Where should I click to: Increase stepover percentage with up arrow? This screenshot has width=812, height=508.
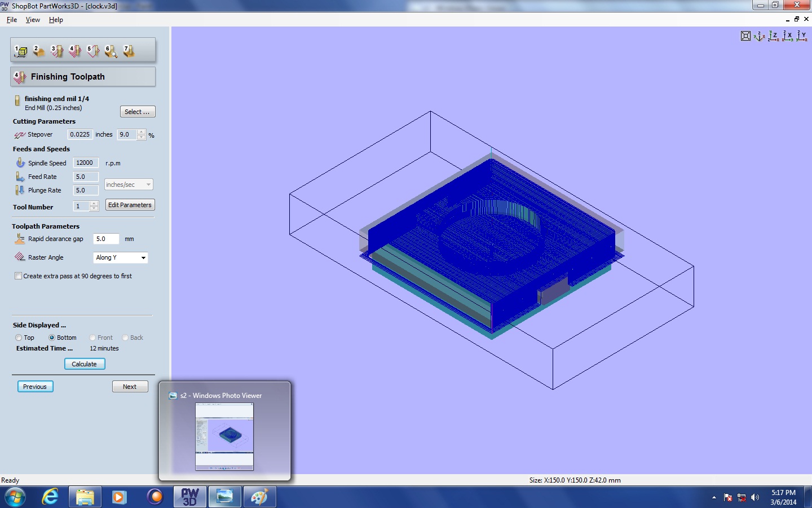click(142, 132)
